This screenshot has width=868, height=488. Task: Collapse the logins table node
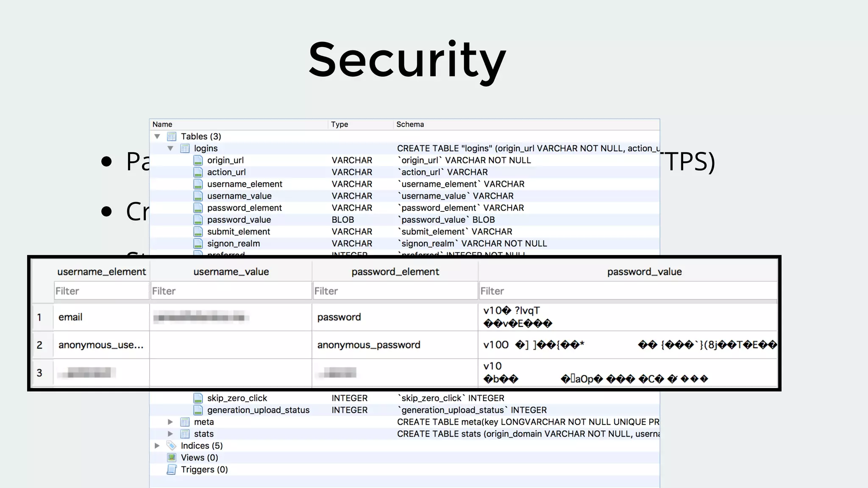tap(170, 148)
